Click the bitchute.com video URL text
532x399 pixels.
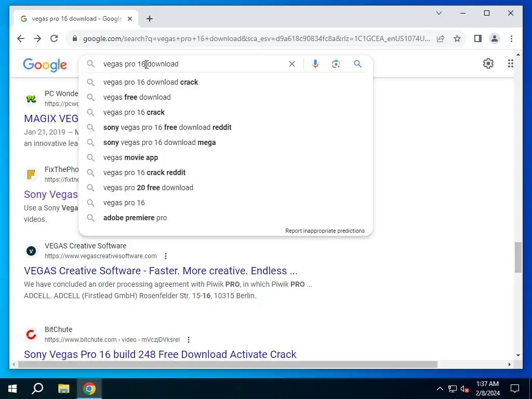click(x=112, y=340)
